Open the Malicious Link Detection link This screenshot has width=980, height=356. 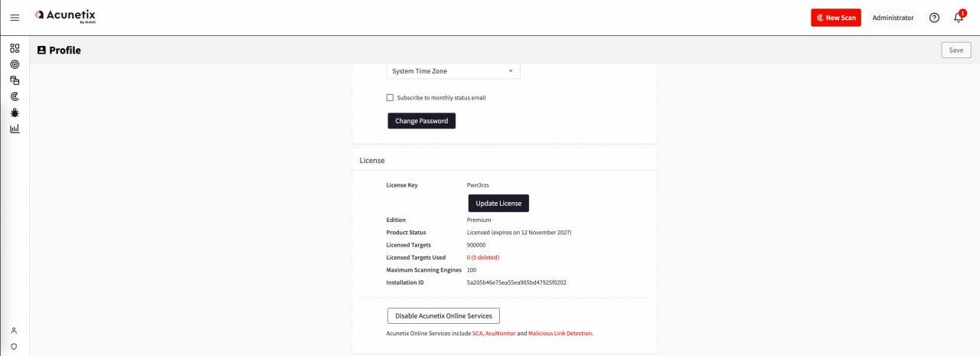coord(560,334)
